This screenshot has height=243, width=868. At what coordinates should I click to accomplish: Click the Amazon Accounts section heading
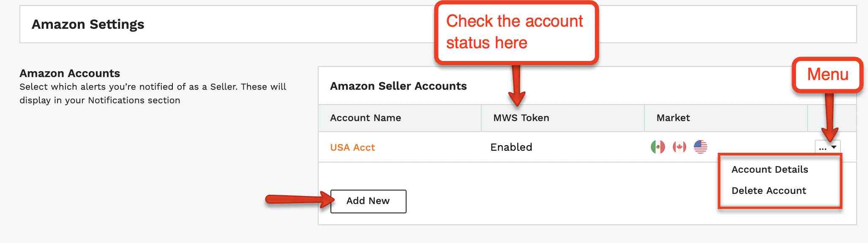pos(70,73)
